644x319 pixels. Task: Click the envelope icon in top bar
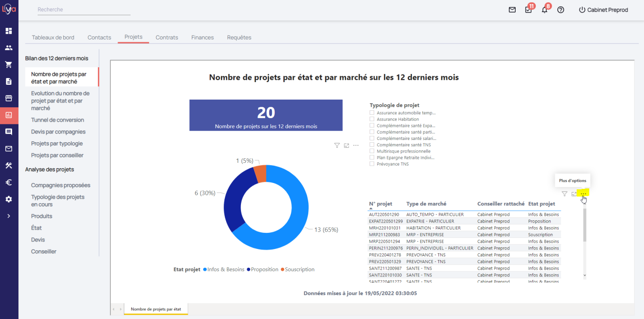[512, 10]
